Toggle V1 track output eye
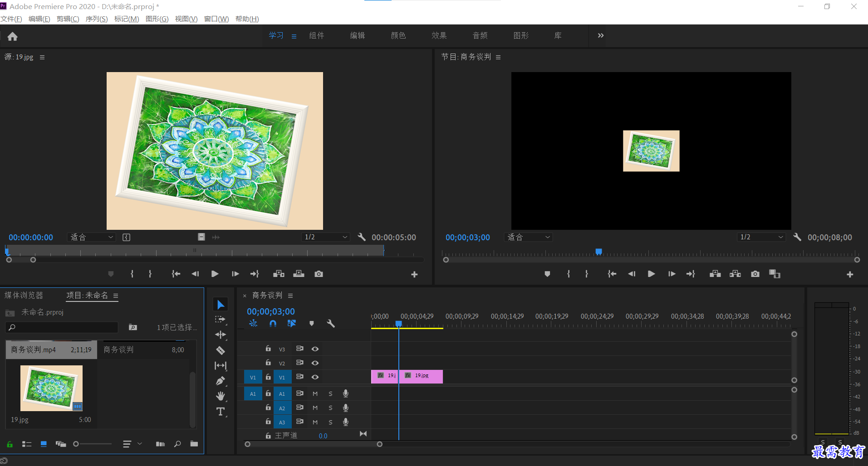Image resolution: width=868 pixels, height=466 pixels. [315, 377]
